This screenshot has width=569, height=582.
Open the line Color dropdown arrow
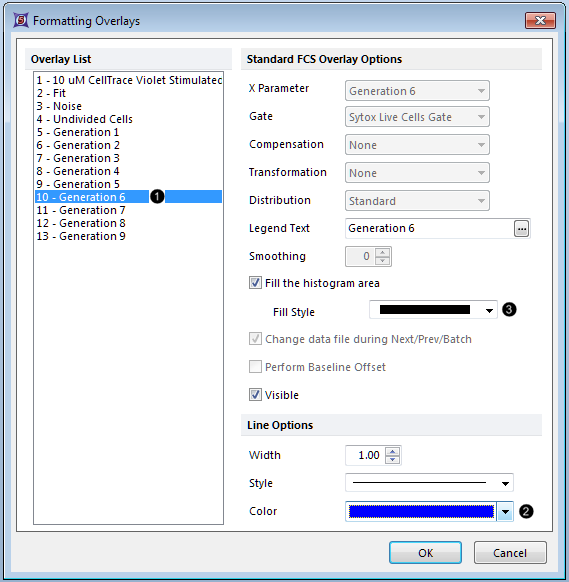pos(505,512)
